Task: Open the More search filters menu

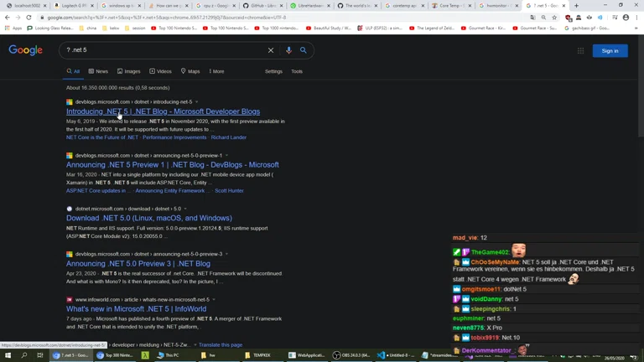Action: [x=216, y=71]
